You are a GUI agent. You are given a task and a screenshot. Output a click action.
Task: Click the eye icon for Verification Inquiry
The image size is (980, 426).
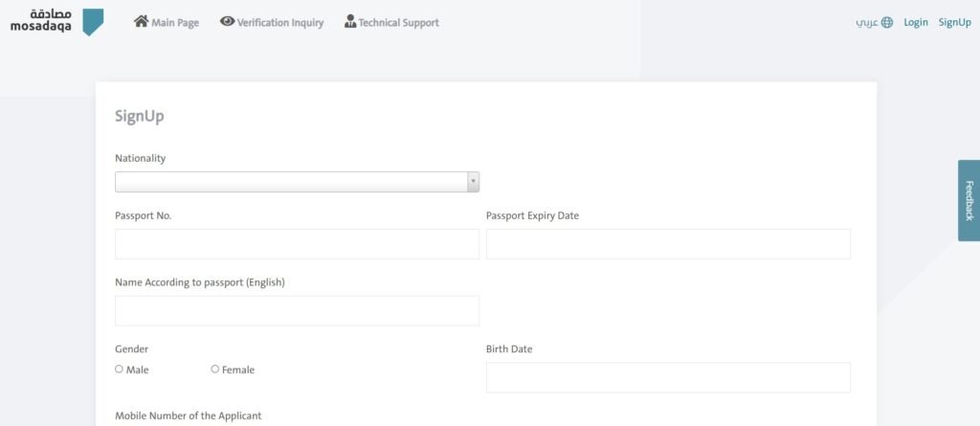[227, 22]
